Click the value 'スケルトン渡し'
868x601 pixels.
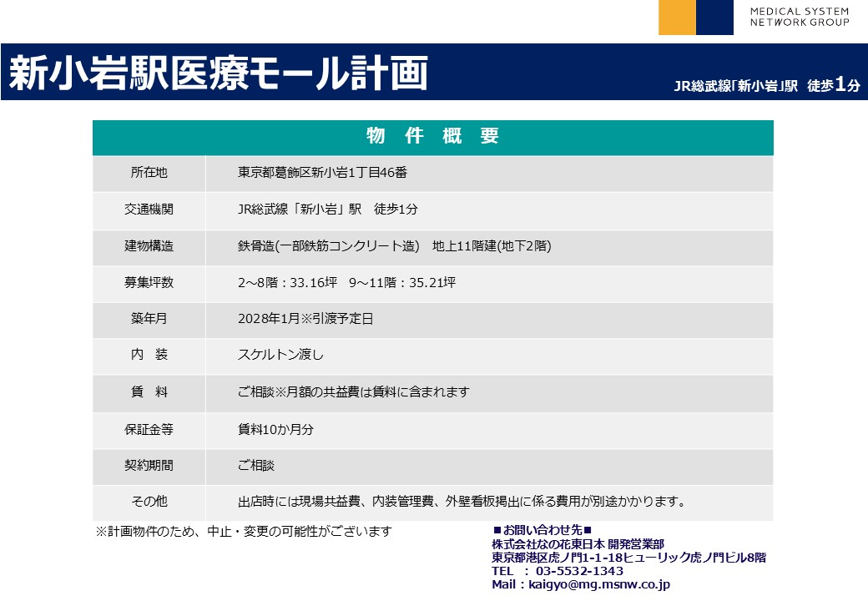click(x=280, y=355)
